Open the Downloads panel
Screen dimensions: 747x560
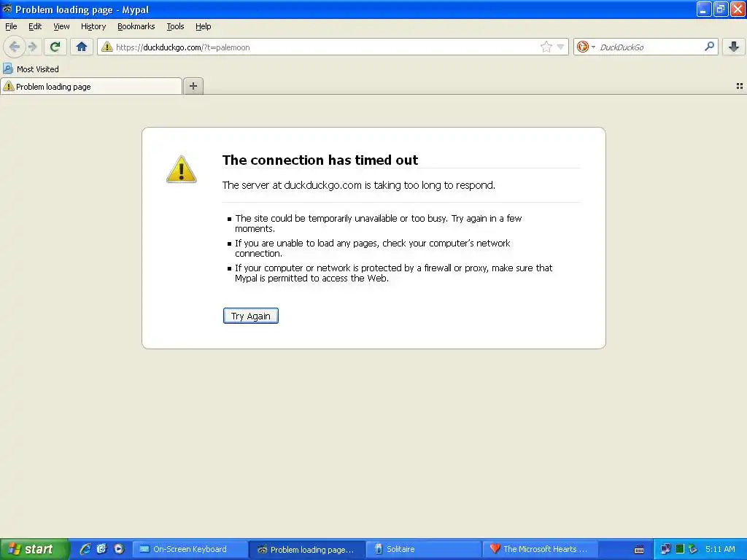click(x=734, y=47)
